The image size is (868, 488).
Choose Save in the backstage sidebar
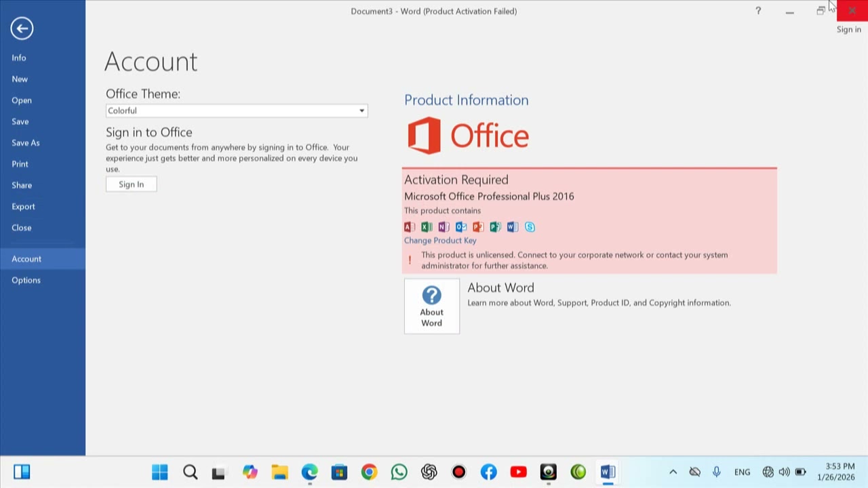[43, 121]
